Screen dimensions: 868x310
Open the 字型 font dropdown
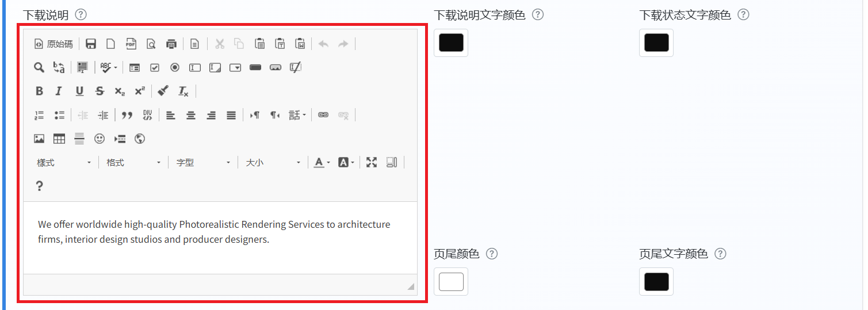203,163
